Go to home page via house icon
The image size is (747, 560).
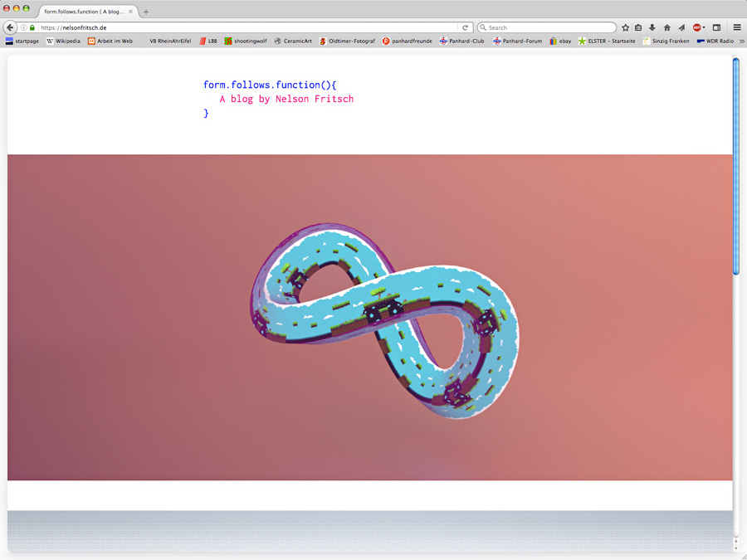pos(666,27)
